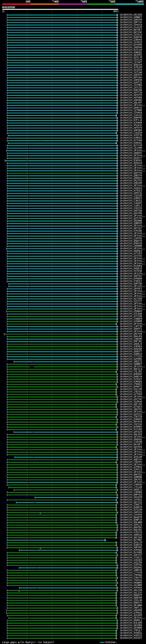Select the UniRef100_P41798 label
This screenshot has width=146, height=644.
tap(131, 389)
